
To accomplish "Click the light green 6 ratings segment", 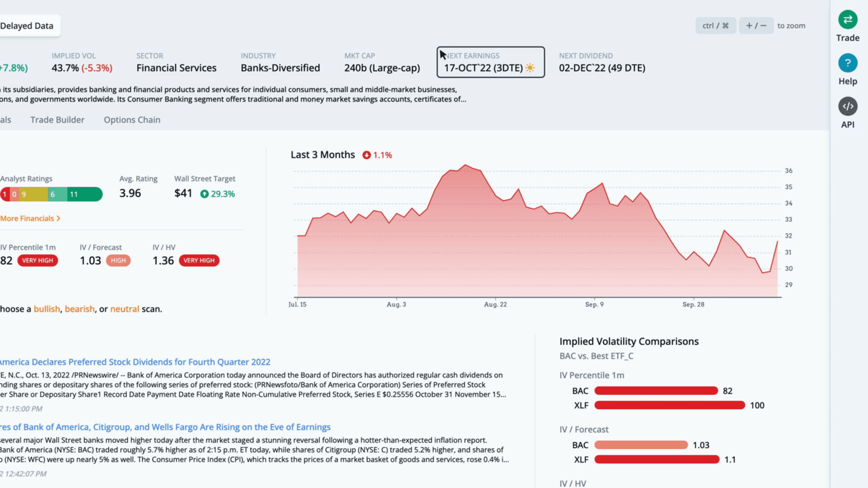I will pos(58,194).
